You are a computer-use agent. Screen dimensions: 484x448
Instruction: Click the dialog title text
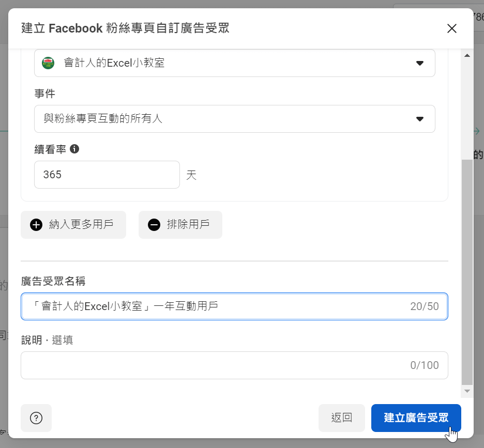125,28
